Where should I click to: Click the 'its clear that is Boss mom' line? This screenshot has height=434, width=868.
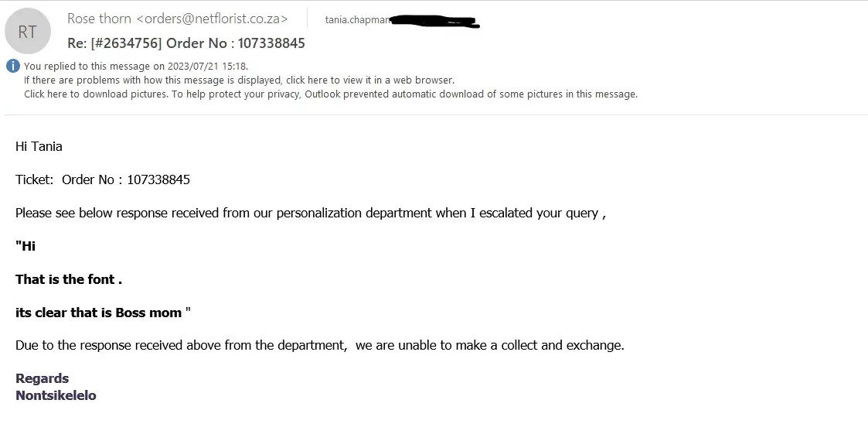click(x=102, y=313)
